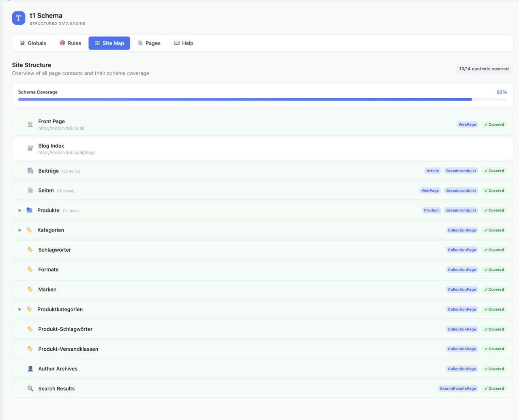Click the tag icon beside Produkt-Versandklassen
This screenshot has height=420, width=519.
point(30,349)
